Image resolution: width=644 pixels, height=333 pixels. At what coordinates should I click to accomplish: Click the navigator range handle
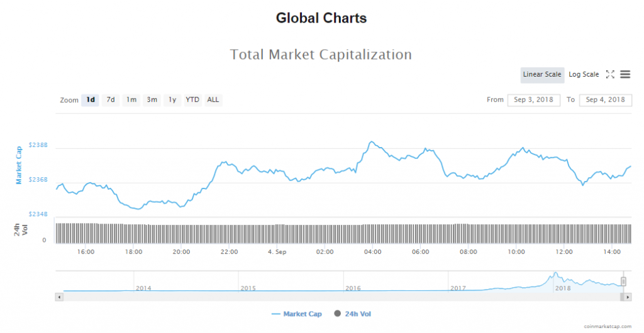tap(624, 281)
